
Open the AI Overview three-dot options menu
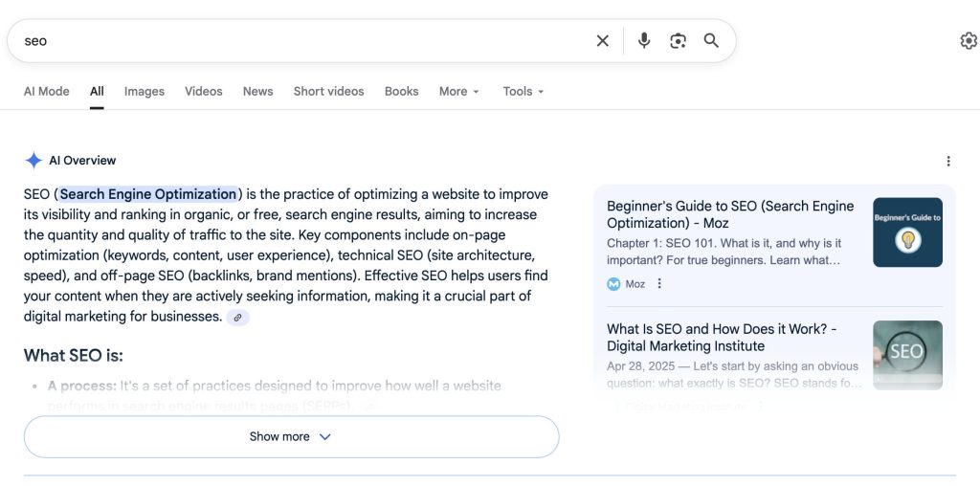(947, 161)
